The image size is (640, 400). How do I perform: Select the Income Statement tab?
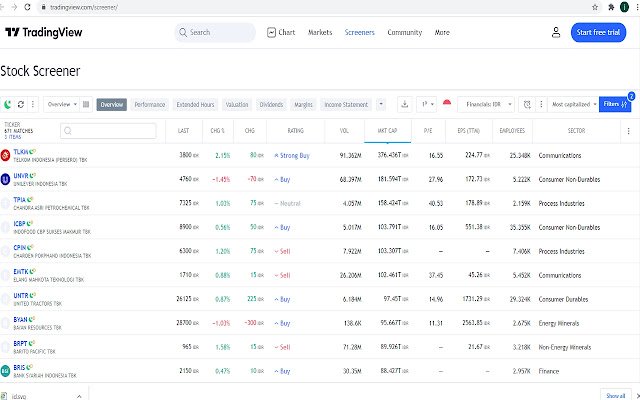click(x=346, y=104)
